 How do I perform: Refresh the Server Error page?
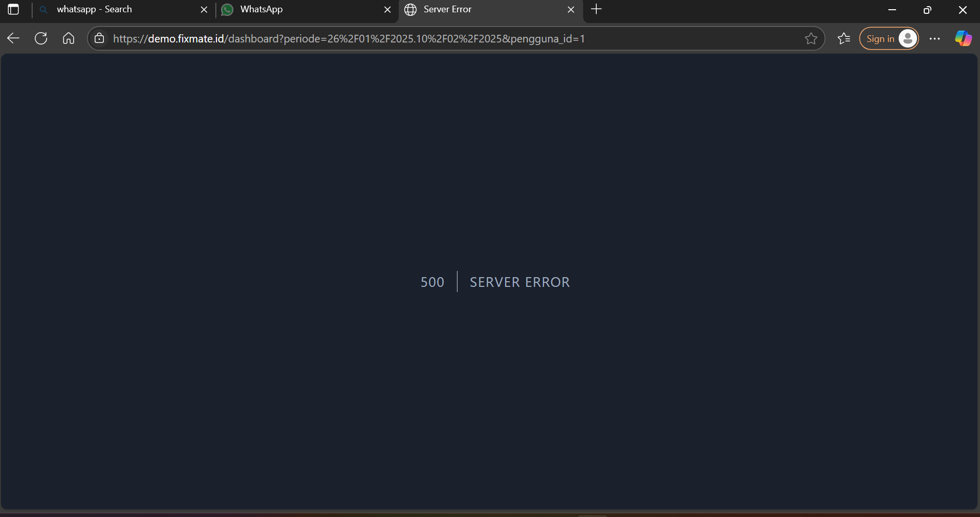41,38
